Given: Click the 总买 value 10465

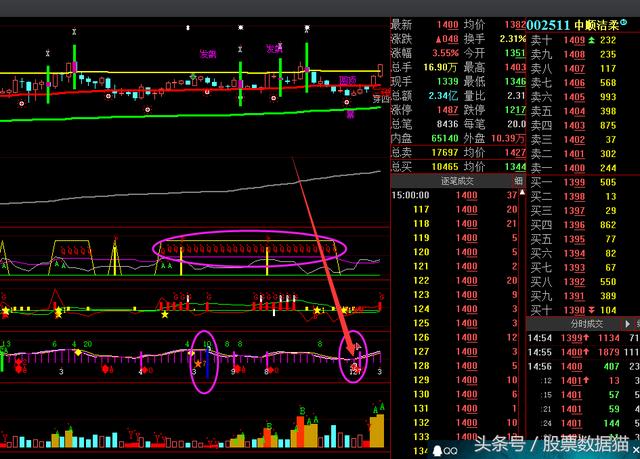Looking at the screenshot, I should point(445,166).
